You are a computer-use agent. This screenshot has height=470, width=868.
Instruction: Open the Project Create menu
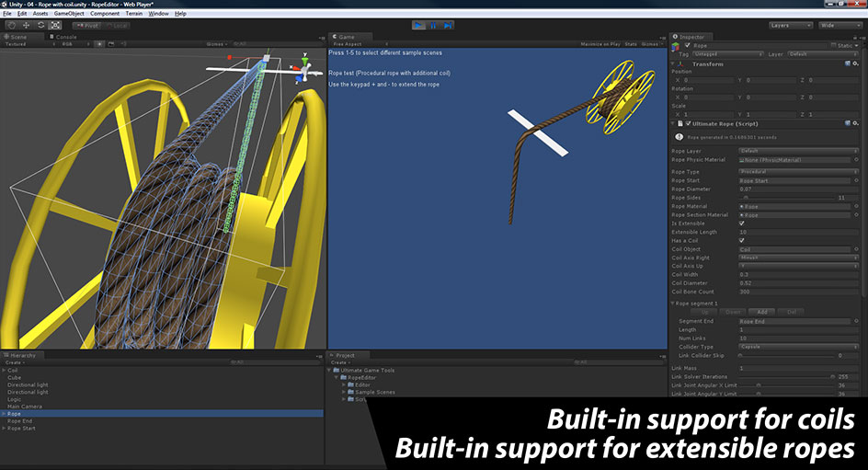(340, 362)
